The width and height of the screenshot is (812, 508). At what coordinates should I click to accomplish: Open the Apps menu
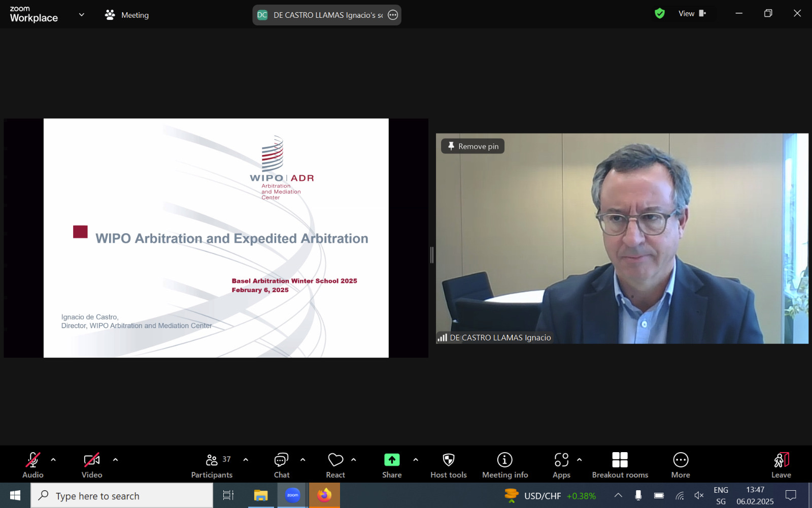coord(561,465)
